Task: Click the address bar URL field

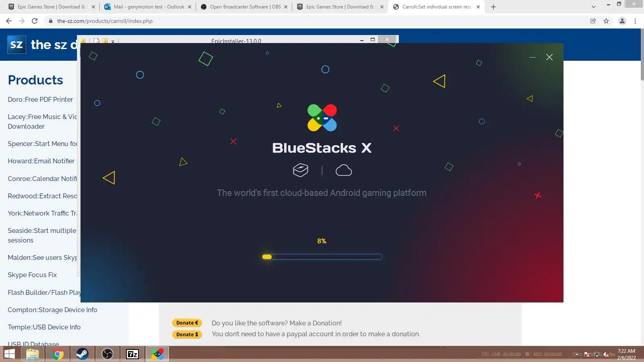Action: click(314, 21)
